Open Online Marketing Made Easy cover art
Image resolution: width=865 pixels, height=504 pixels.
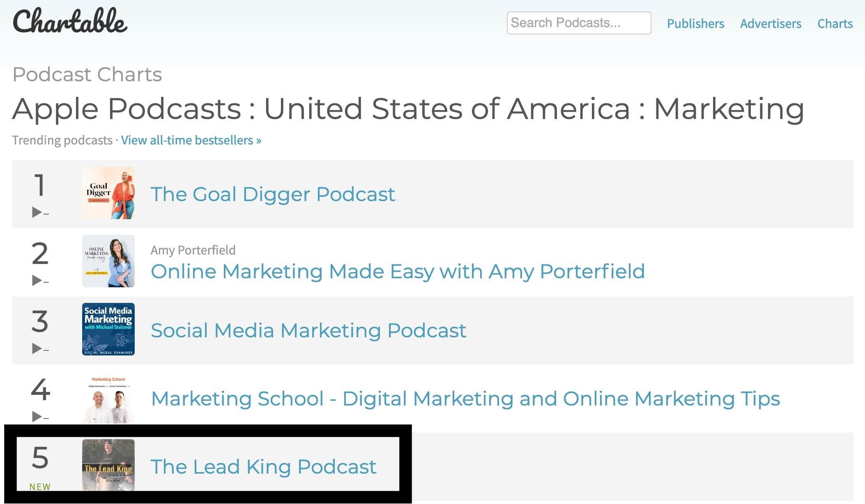coord(108,261)
